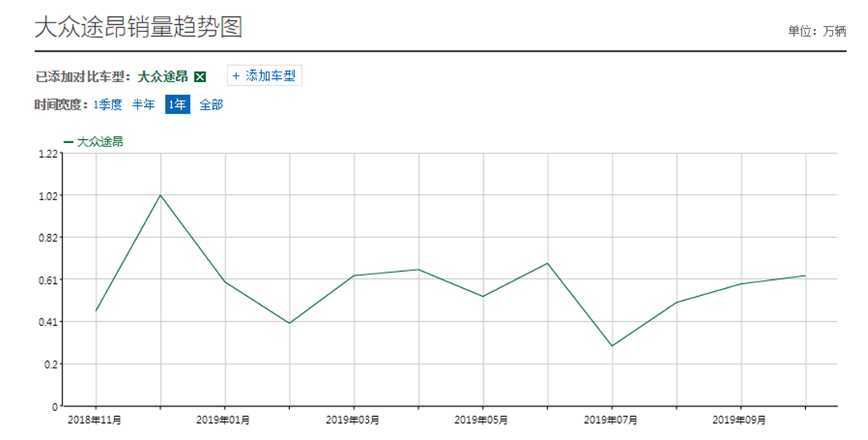Screen dimensions: 868x440
Task: Click the line point above 2019年03月
Action: pyautogui.click(x=354, y=275)
